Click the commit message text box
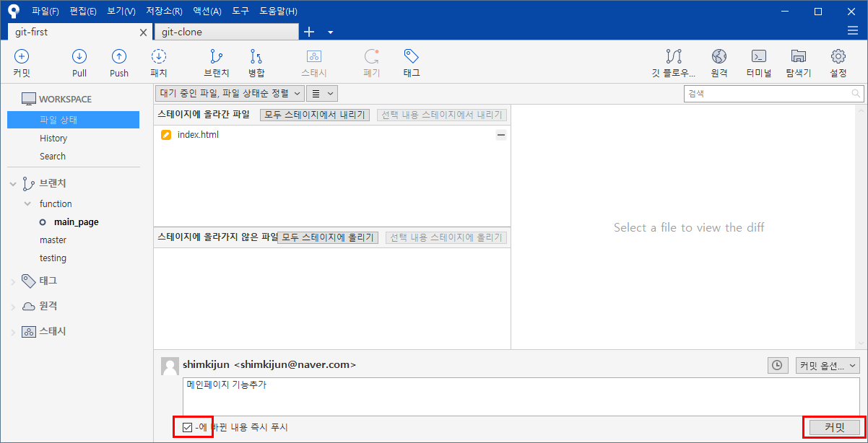This screenshot has width=868, height=443. [521, 396]
